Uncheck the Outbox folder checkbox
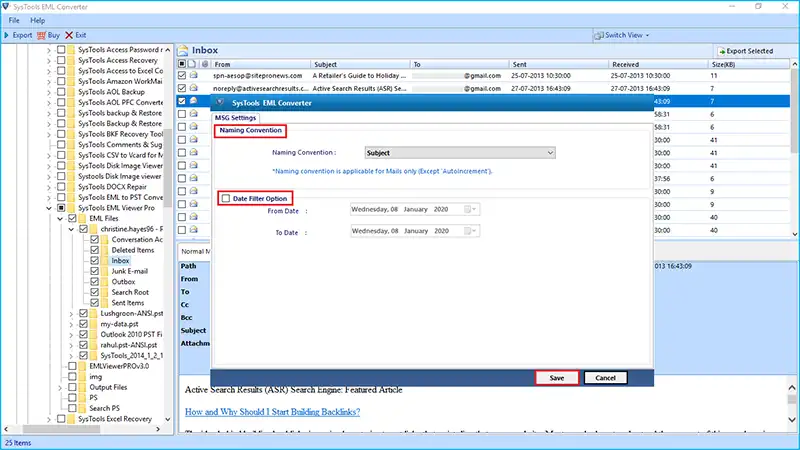This screenshot has height=450, width=800. [95, 282]
